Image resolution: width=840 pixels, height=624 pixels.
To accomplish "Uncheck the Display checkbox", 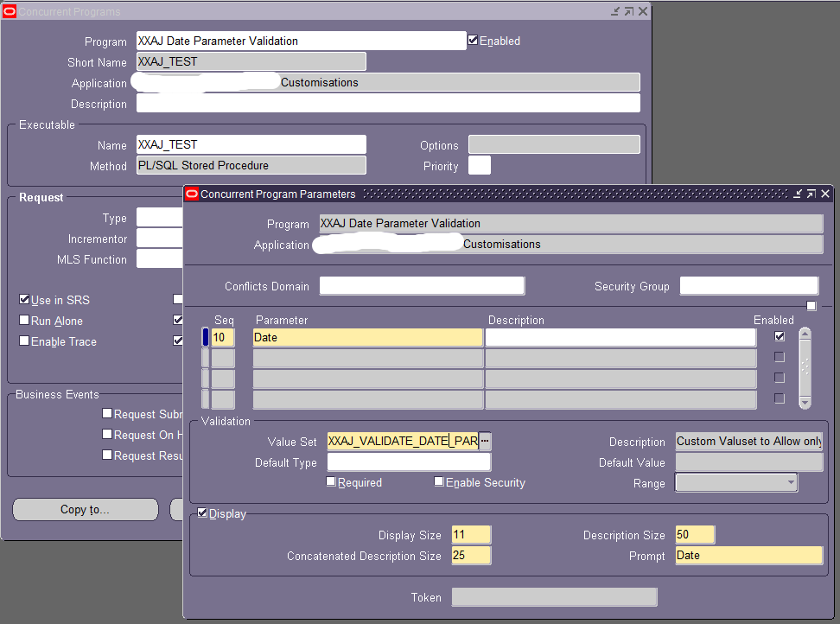I will (x=203, y=513).
